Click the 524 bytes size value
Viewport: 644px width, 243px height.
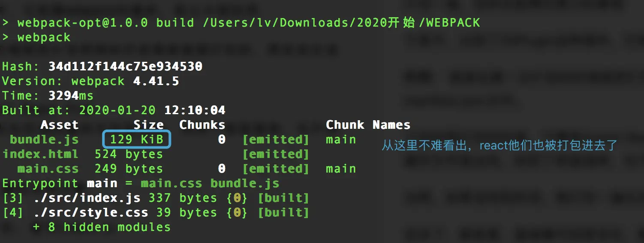pyautogui.click(x=129, y=154)
